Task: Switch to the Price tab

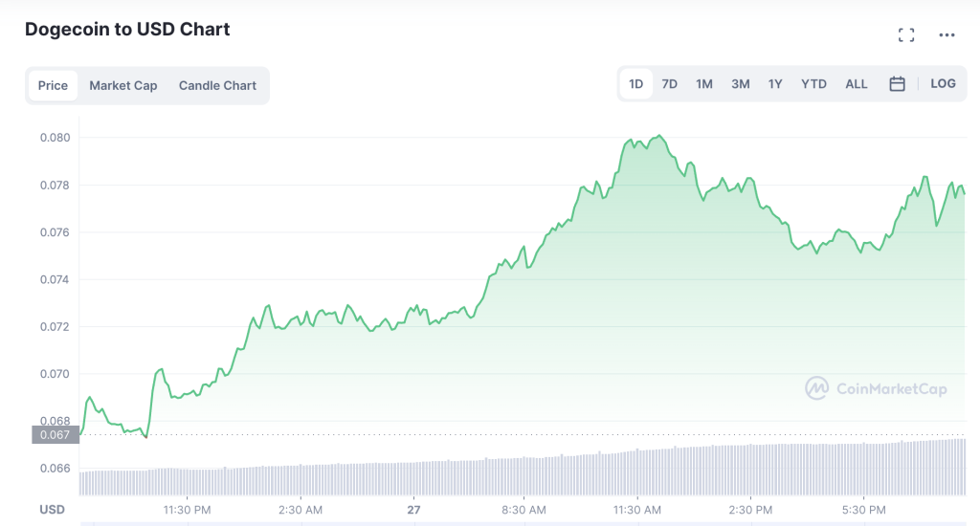Action: click(53, 85)
